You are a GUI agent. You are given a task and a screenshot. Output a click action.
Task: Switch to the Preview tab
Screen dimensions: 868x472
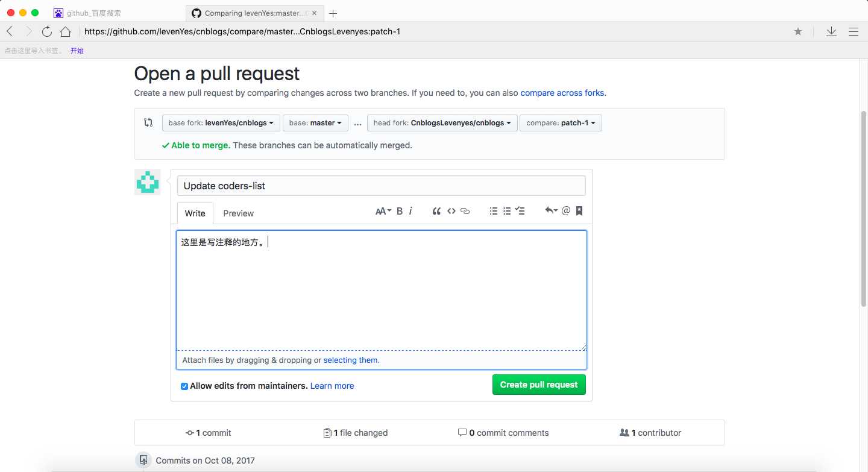(x=238, y=213)
